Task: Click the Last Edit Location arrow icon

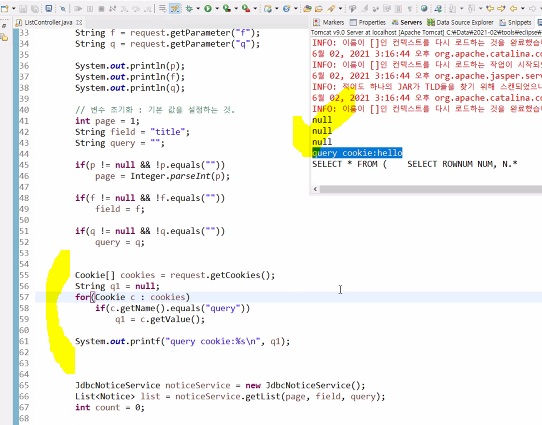Action: point(490,9)
